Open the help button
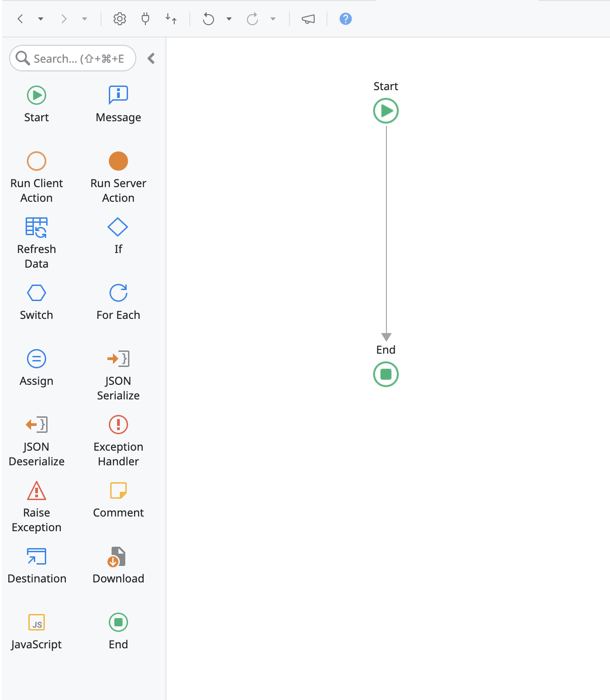Viewport: 610px width, 700px height. click(345, 19)
